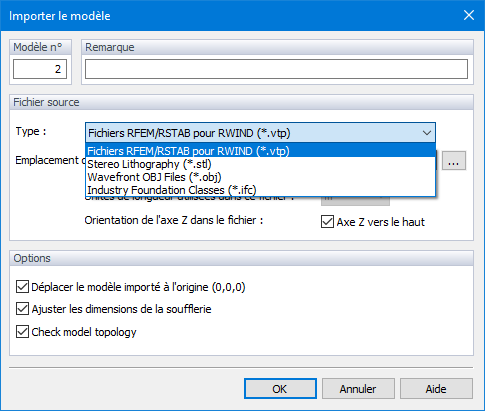
Task: Open the length units dropdown behind the list
Action: [355, 201]
